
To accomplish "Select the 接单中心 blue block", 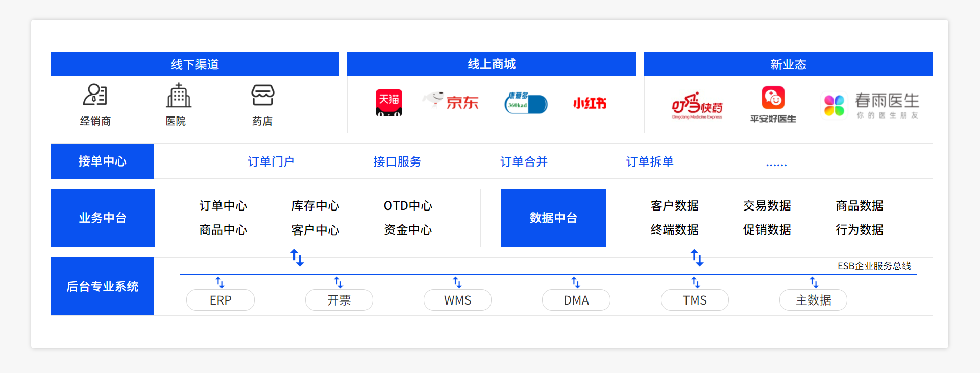I will pyautogui.click(x=102, y=161).
